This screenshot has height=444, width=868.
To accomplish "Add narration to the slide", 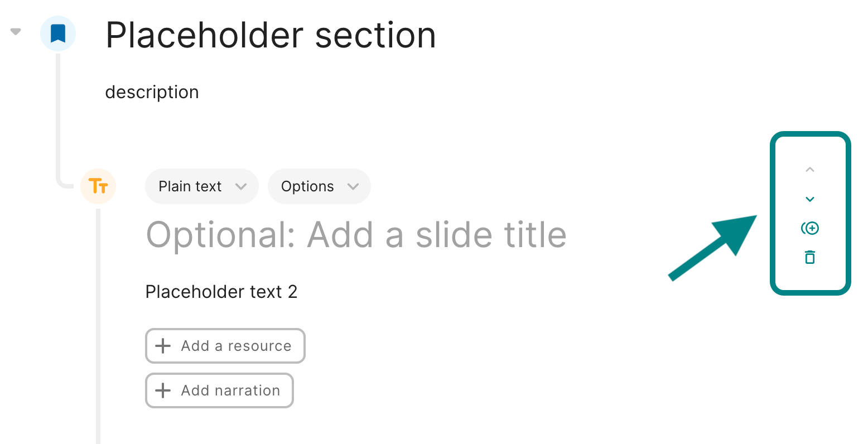I will (219, 390).
